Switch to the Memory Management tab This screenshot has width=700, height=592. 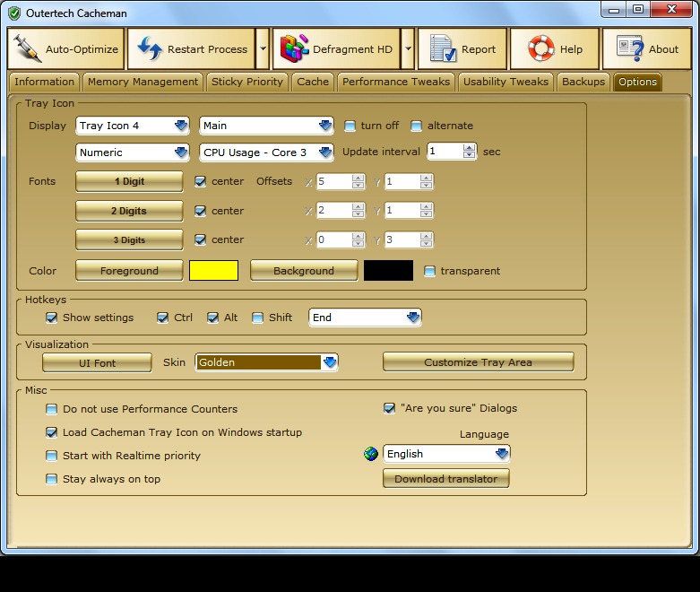point(143,82)
